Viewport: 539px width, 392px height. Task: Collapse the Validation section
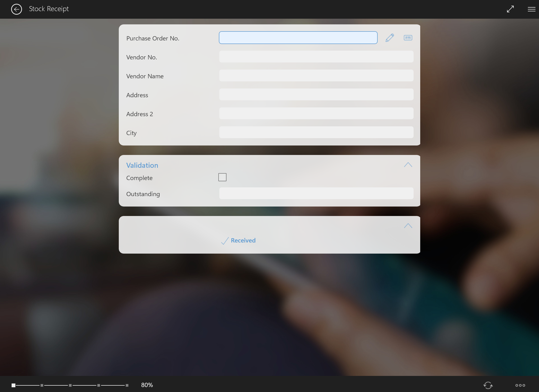(x=408, y=165)
